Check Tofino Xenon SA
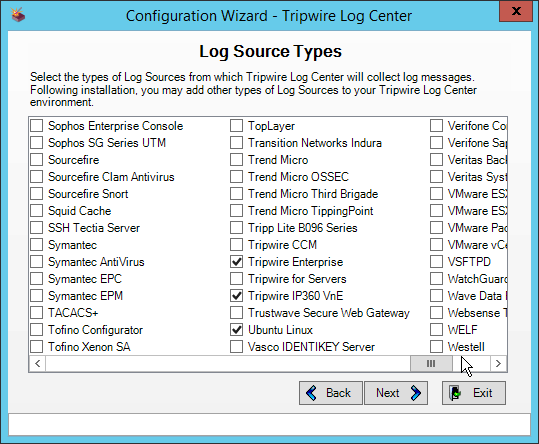539x444 pixels. tap(36, 347)
